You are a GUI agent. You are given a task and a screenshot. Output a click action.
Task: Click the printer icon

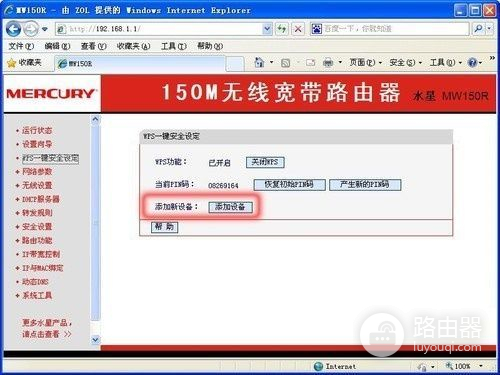(328, 62)
